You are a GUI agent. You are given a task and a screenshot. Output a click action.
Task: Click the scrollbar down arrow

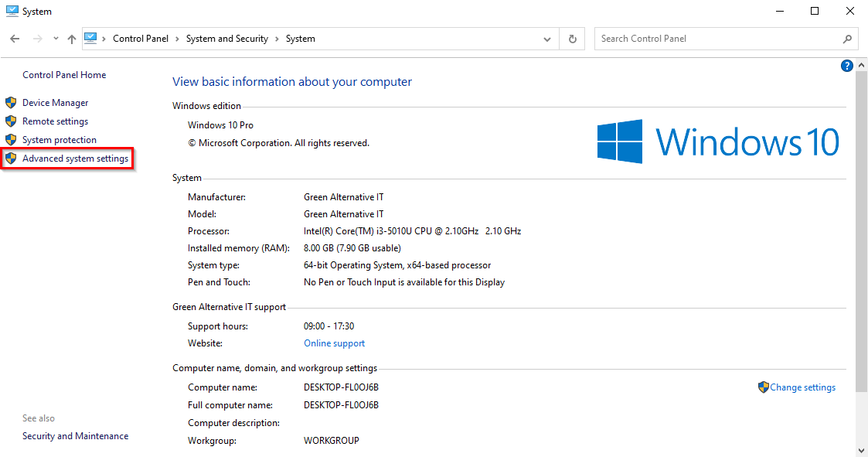click(x=861, y=450)
